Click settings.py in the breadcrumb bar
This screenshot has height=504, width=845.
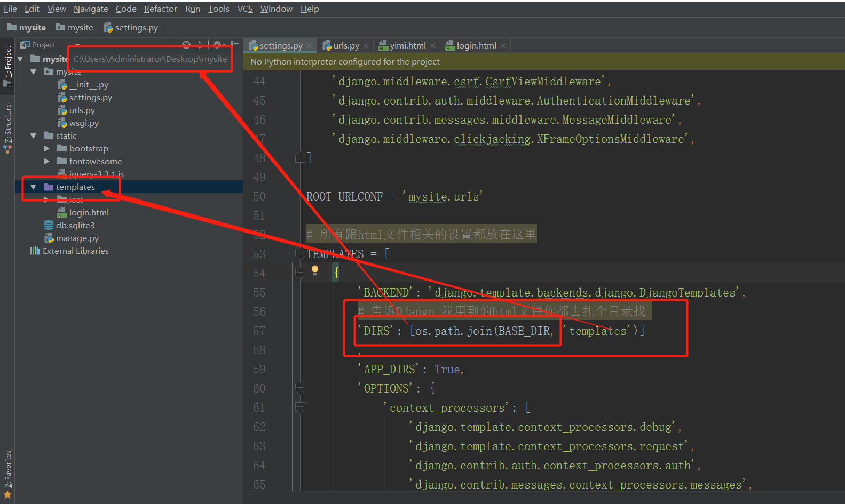point(136,28)
